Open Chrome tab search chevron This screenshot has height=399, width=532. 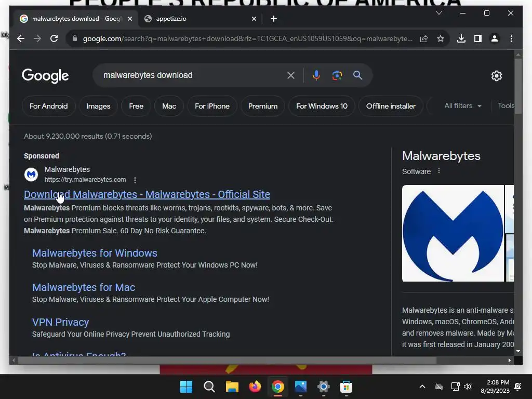pyautogui.click(x=438, y=13)
